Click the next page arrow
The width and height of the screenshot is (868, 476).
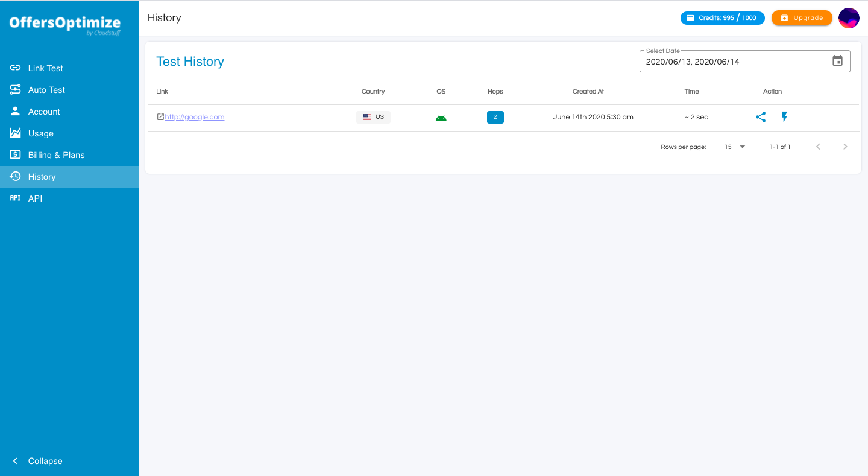point(845,147)
